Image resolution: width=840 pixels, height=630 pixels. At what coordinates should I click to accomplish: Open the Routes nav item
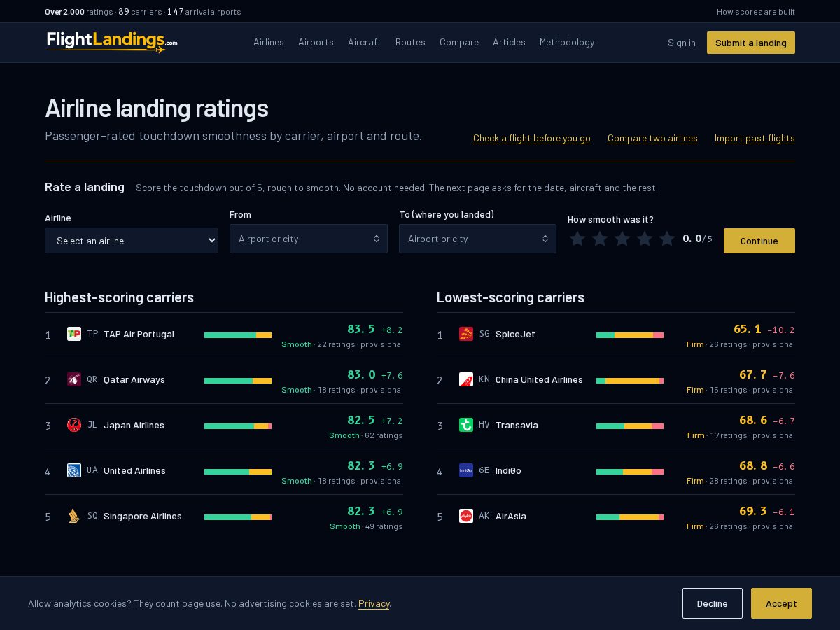[x=410, y=43]
